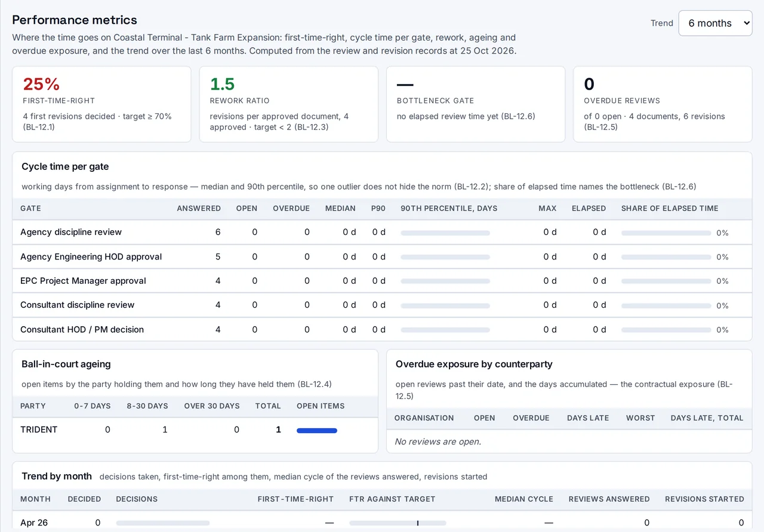The height and width of the screenshot is (532, 764).
Task: Click the 1.5 rework ratio value
Action: click(222, 84)
